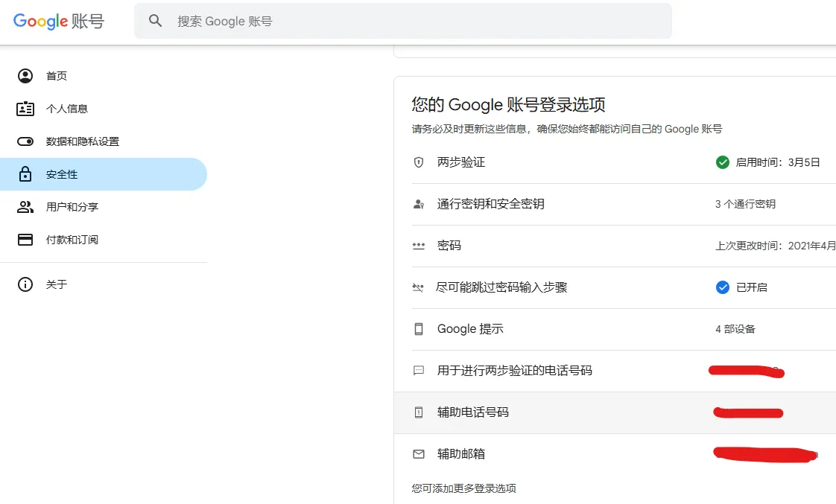This screenshot has height=504, width=836.
Task: Click the person icon next to 首页
Action: click(x=25, y=75)
